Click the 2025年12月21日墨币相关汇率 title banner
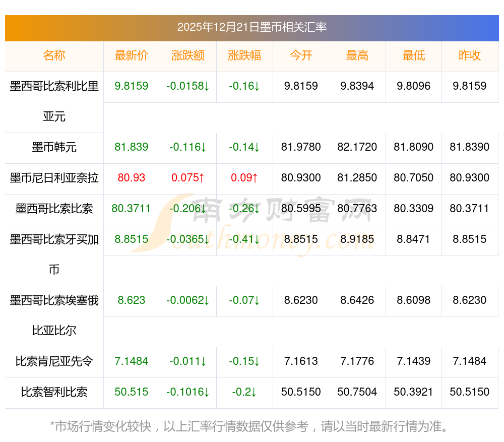The width and height of the screenshot is (504, 442). [251, 27]
